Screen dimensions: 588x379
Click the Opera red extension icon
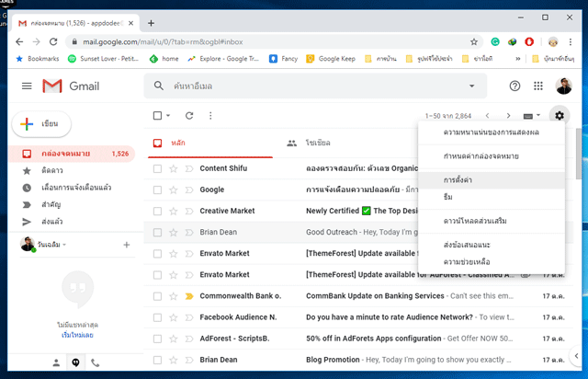pyautogui.click(x=529, y=41)
